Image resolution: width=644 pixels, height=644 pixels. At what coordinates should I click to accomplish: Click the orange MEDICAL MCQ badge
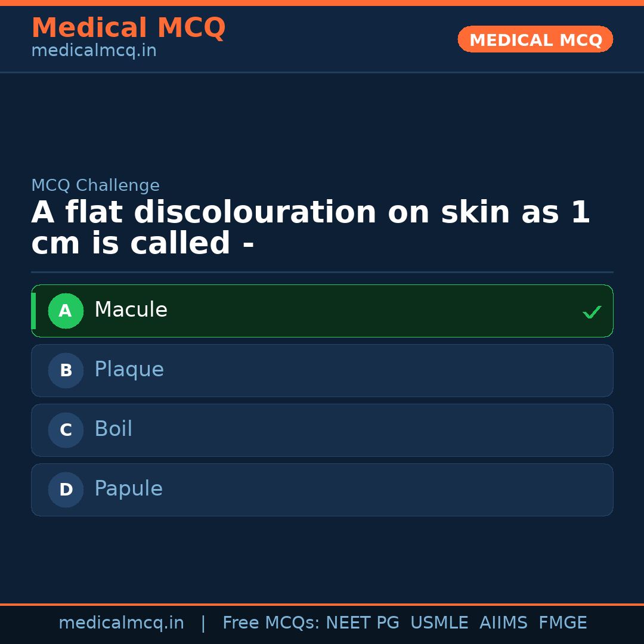pos(535,39)
